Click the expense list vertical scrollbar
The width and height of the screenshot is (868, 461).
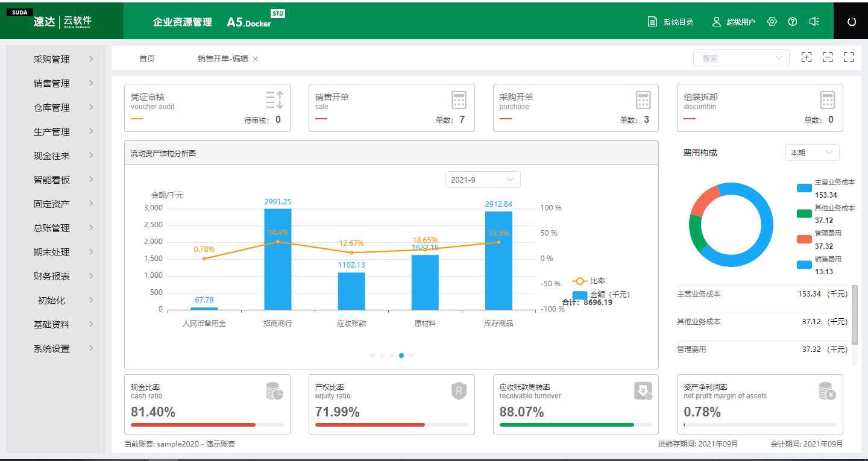pos(855,315)
